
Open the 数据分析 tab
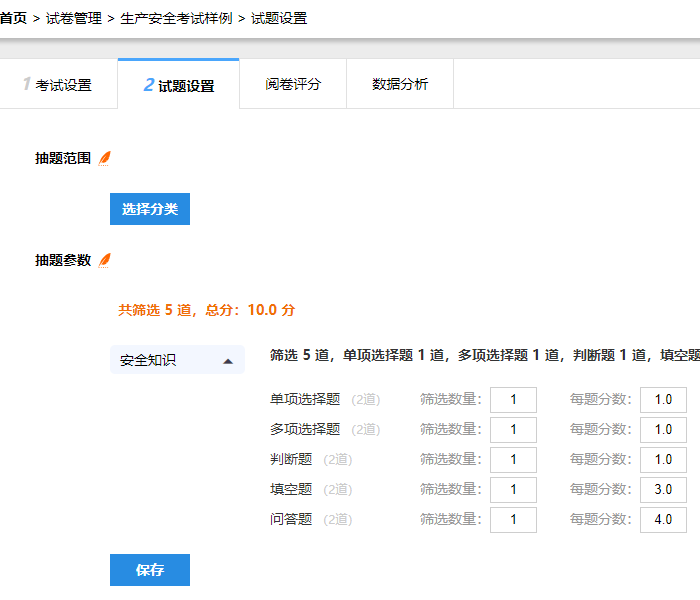(x=400, y=84)
